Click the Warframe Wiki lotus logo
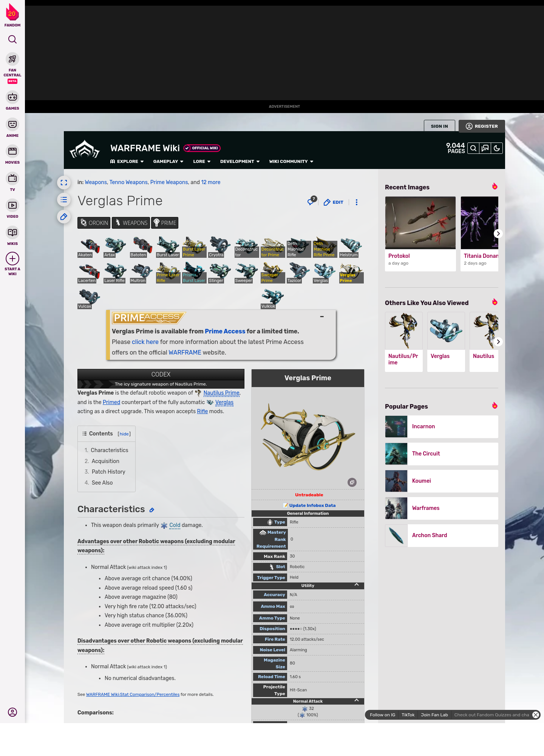 85,150
